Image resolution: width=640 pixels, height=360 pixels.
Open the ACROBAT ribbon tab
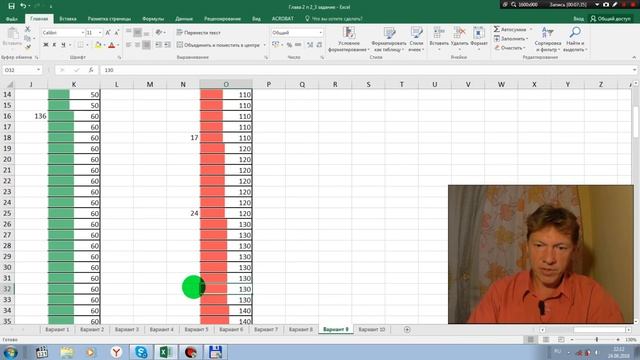pos(282,19)
